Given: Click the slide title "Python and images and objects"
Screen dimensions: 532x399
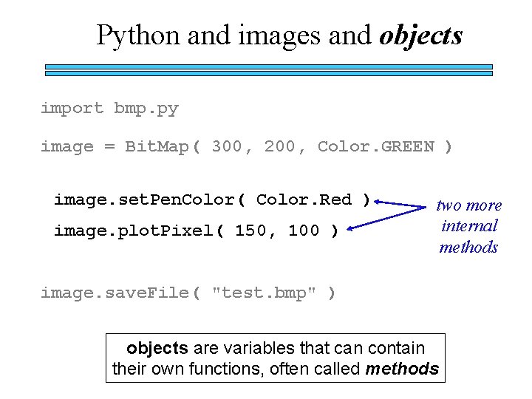Looking at the screenshot, I should (279, 35).
